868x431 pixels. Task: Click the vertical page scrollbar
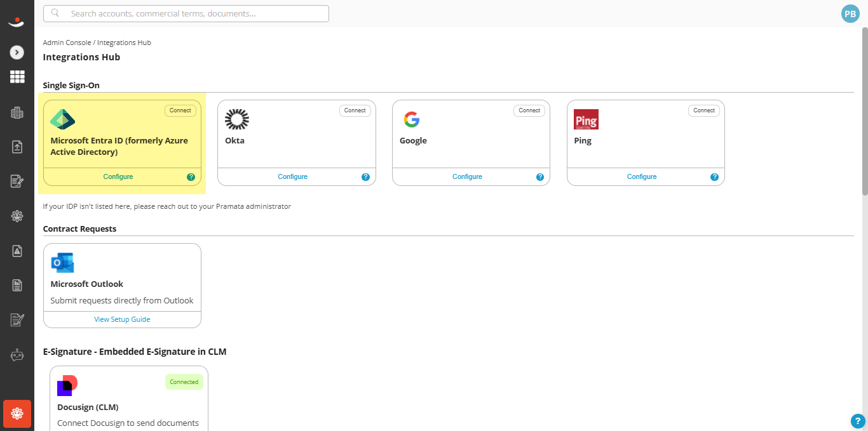865,111
